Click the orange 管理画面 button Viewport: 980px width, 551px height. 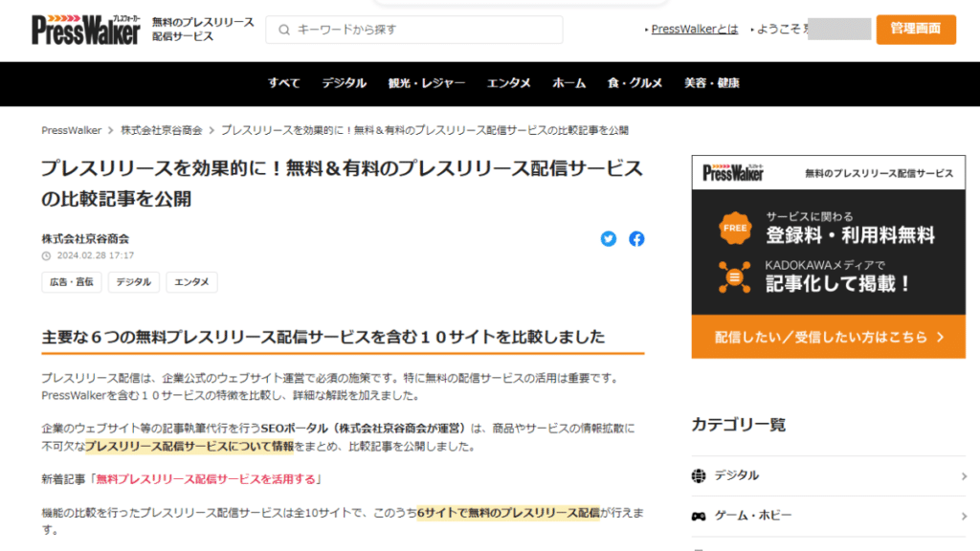(915, 29)
